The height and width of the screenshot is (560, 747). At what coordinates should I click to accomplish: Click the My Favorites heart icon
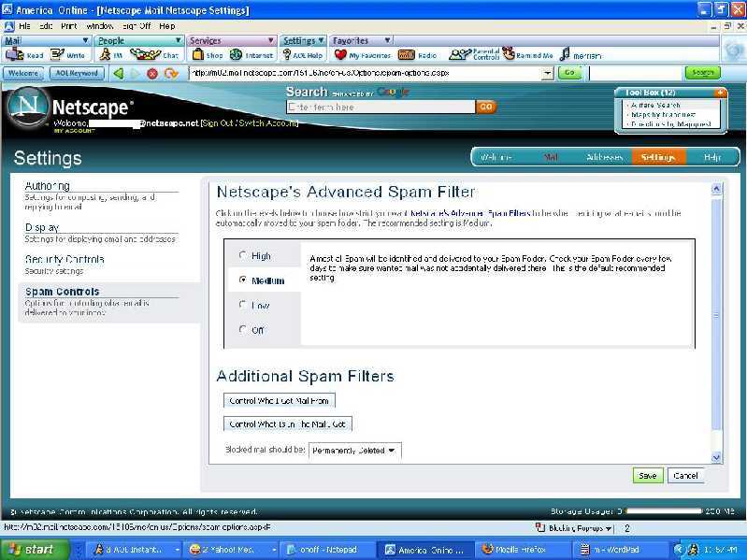tap(340, 54)
